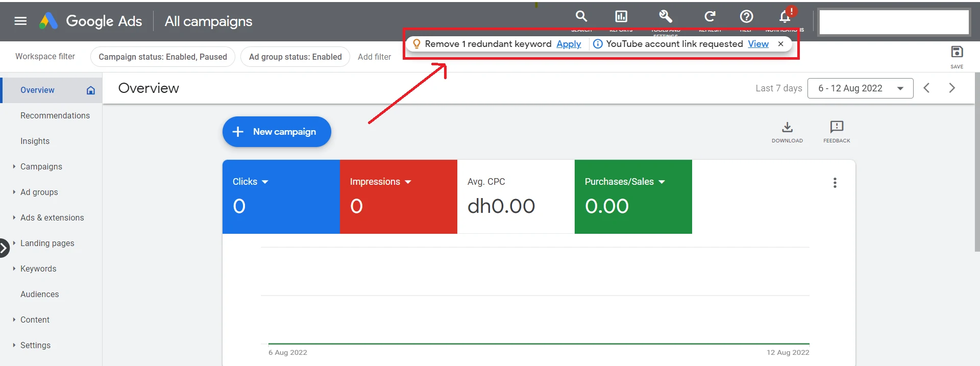Edit Campaign status filter chip
Image resolution: width=980 pixels, height=366 pixels.
click(163, 57)
